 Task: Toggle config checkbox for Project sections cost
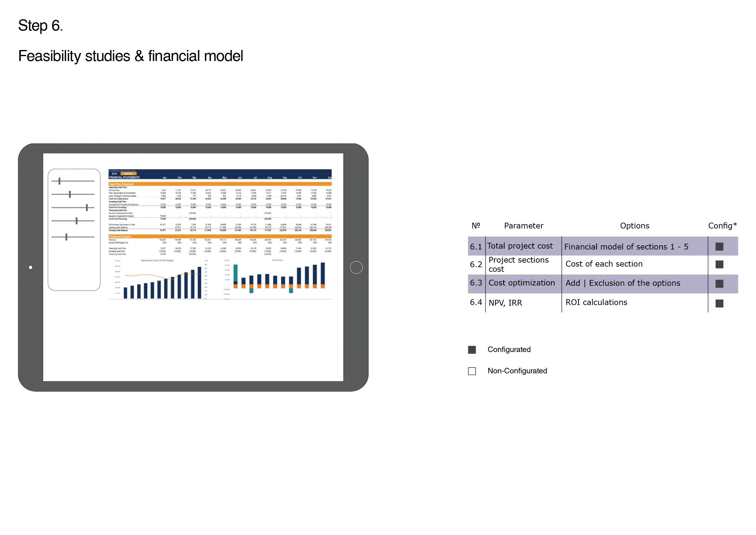pyautogui.click(x=719, y=264)
